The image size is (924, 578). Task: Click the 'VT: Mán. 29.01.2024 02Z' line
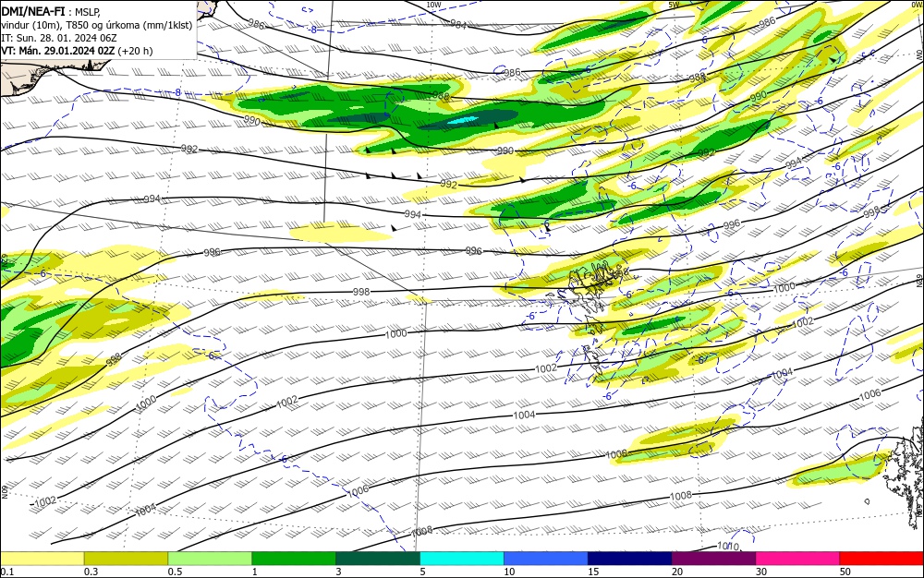click(77, 51)
